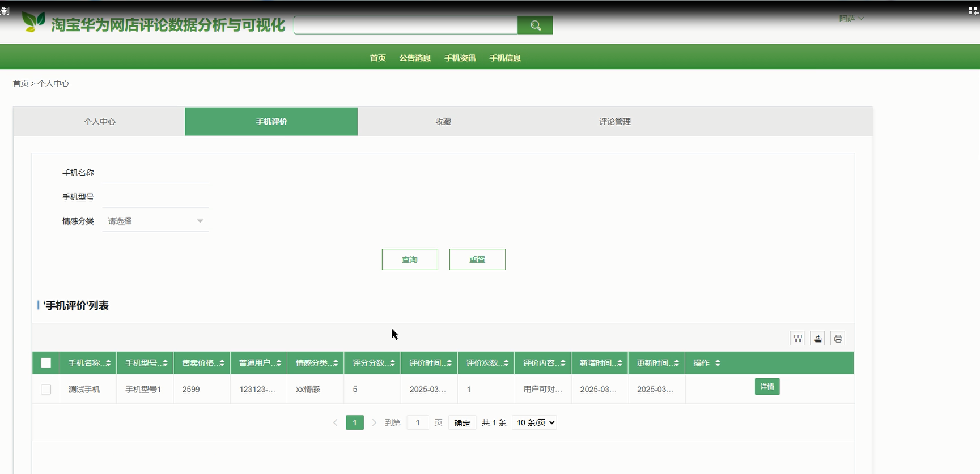
Task: Sort by 普通用户 column arrows
Action: [x=278, y=363]
